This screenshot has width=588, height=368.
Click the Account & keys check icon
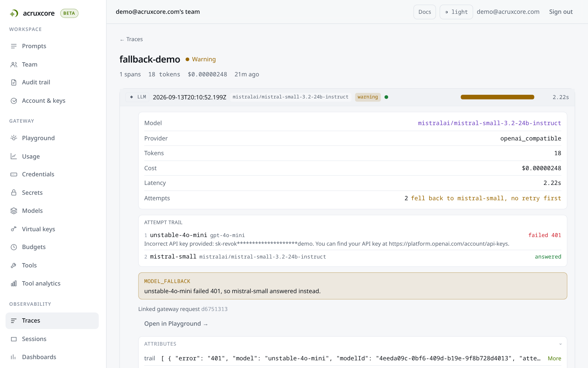click(14, 101)
